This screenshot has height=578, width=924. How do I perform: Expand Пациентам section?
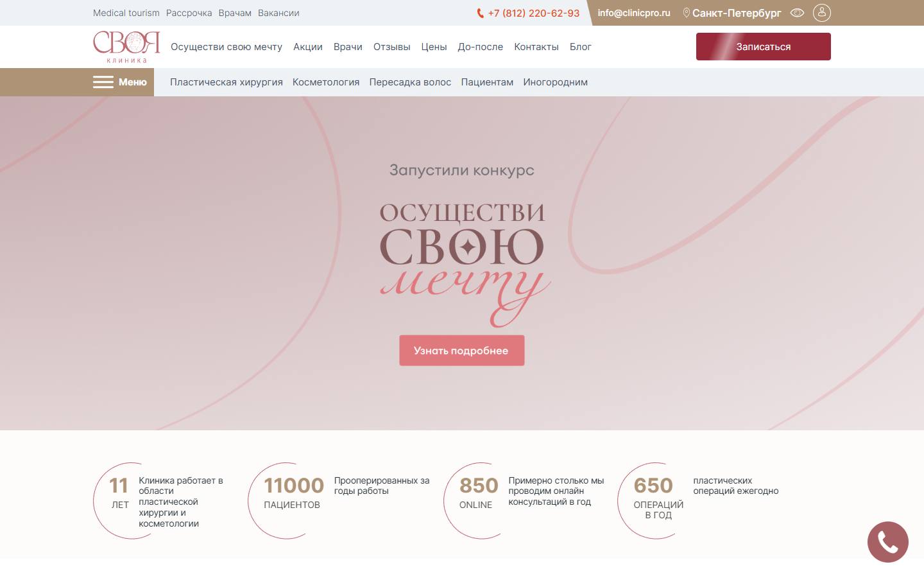pyautogui.click(x=487, y=82)
